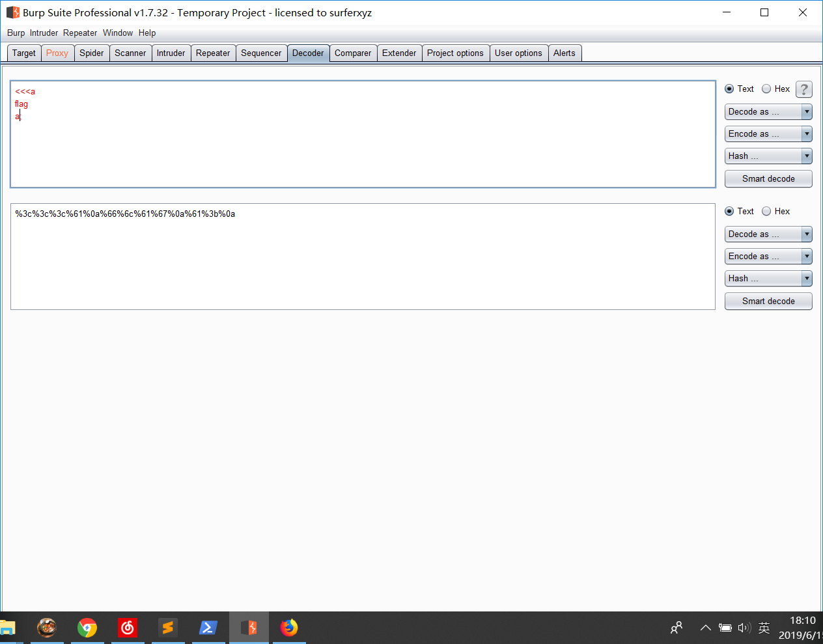Image resolution: width=823 pixels, height=644 pixels.
Task: Click Smart decode for the input text
Action: coord(768,178)
